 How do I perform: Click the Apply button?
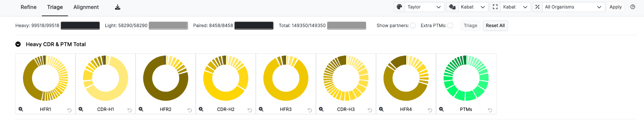click(x=615, y=7)
